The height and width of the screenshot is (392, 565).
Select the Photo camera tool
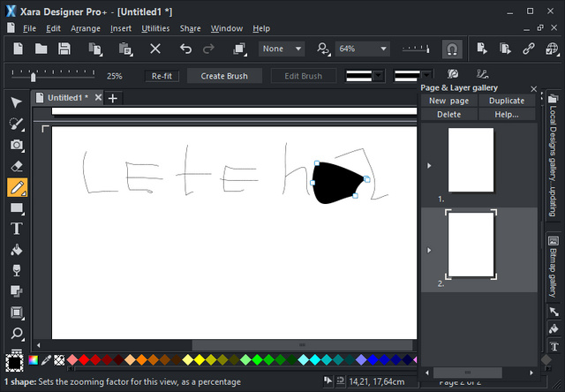pos(17,145)
